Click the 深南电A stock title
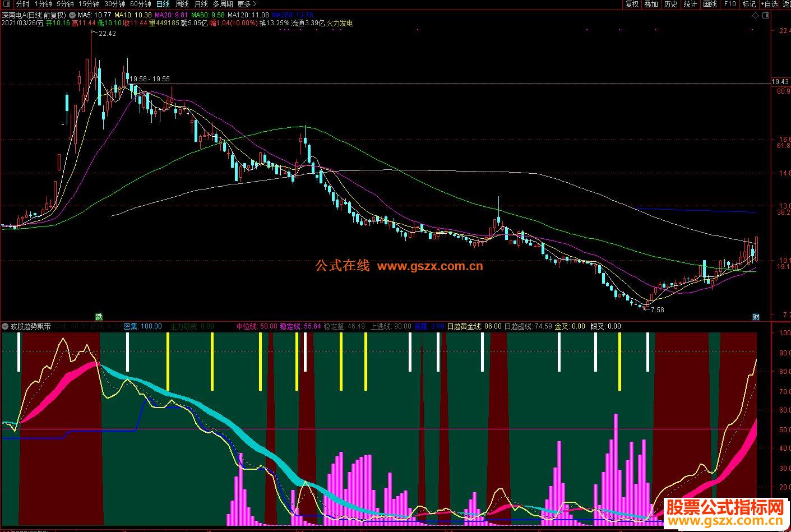Image resolution: width=791 pixels, height=532 pixels. tap(34, 15)
